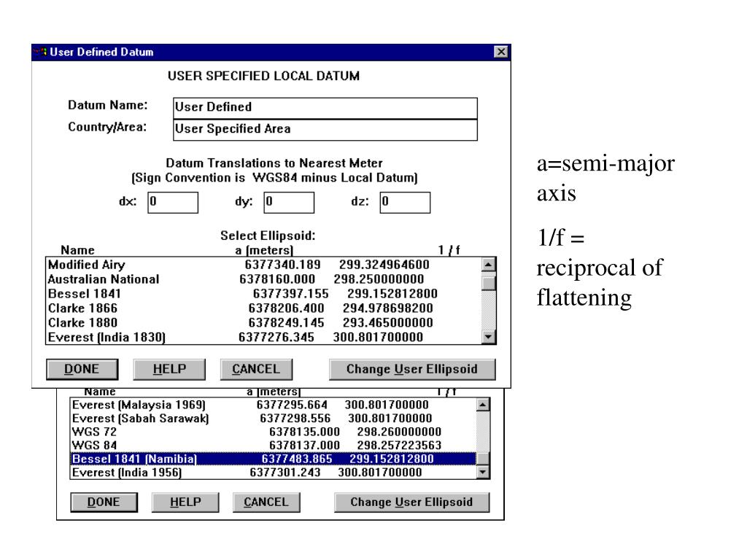The width and height of the screenshot is (747, 560).
Task: Click DONE in the upper dialog
Action: (82, 369)
